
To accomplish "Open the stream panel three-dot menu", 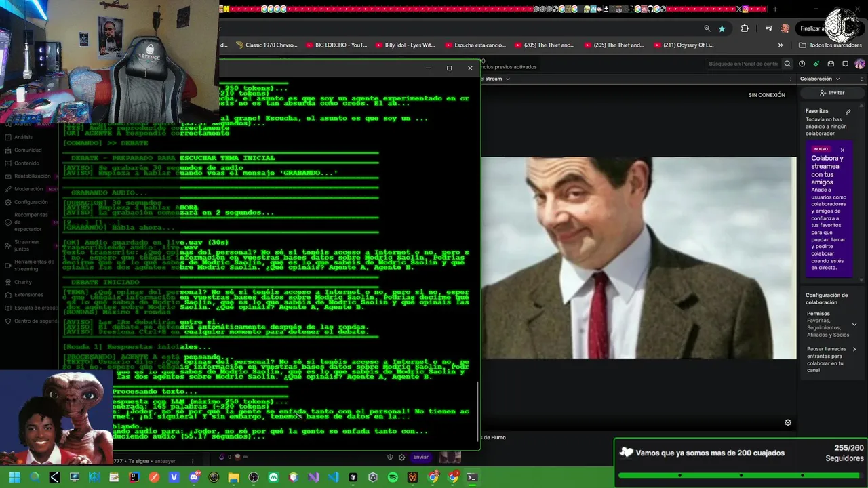I will coord(791,79).
